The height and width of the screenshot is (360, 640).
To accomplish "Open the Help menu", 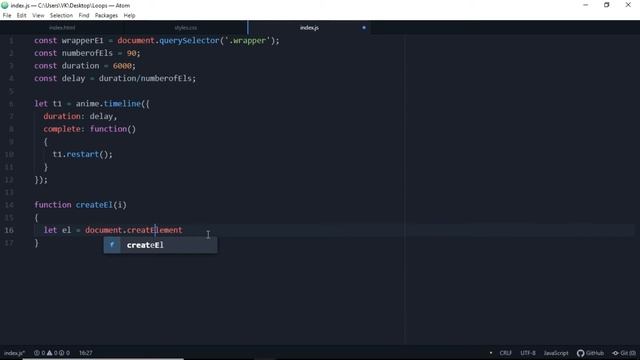I will [x=129, y=16].
